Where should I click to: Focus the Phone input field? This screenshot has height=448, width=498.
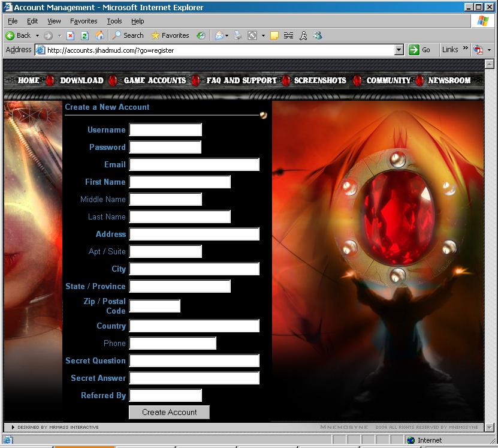[173, 343]
